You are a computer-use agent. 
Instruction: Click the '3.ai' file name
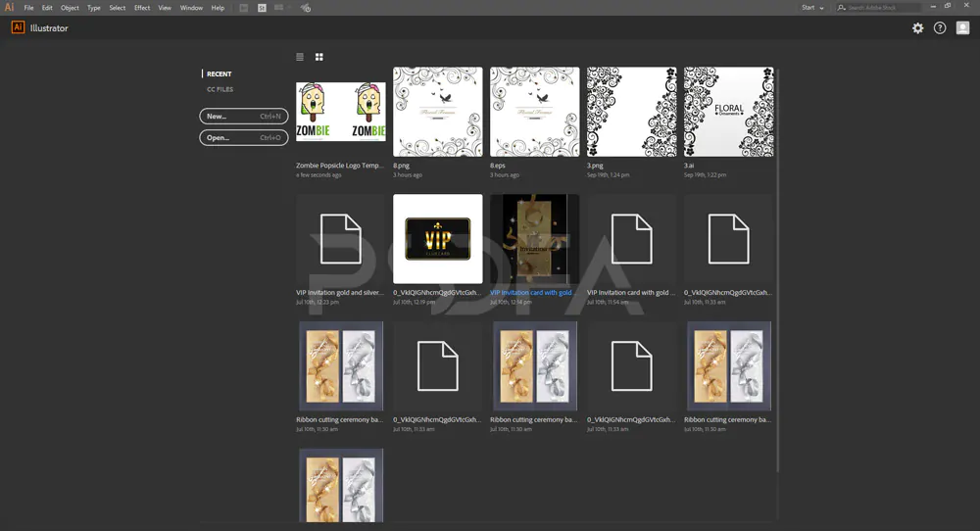click(689, 166)
